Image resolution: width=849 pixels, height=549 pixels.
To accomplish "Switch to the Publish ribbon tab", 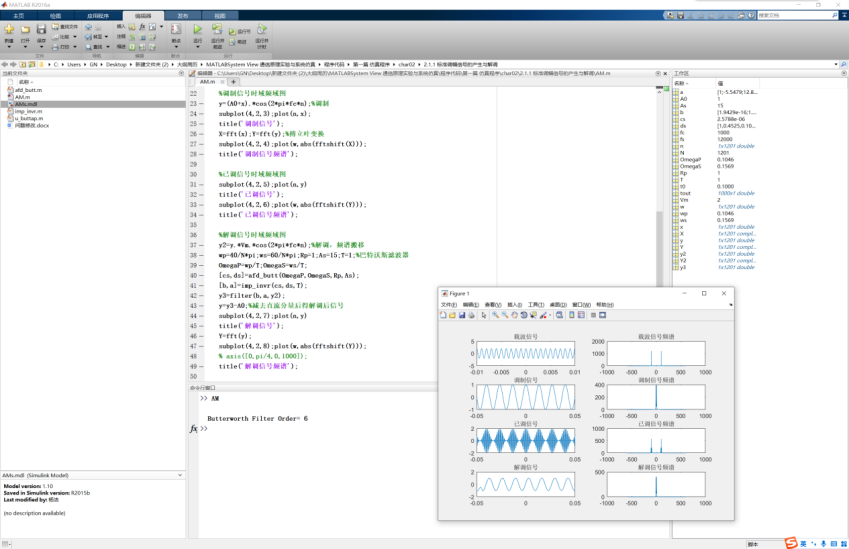I will (183, 16).
